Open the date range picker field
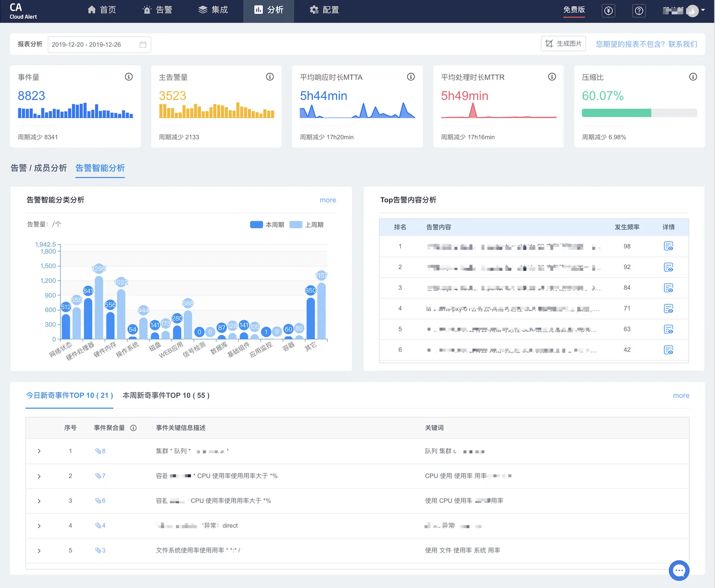The height and width of the screenshot is (588, 715). click(x=99, y=45)
